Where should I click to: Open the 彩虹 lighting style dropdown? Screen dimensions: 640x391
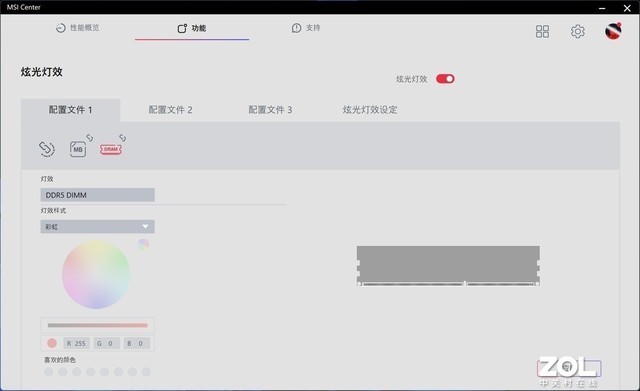pos(98,227)
